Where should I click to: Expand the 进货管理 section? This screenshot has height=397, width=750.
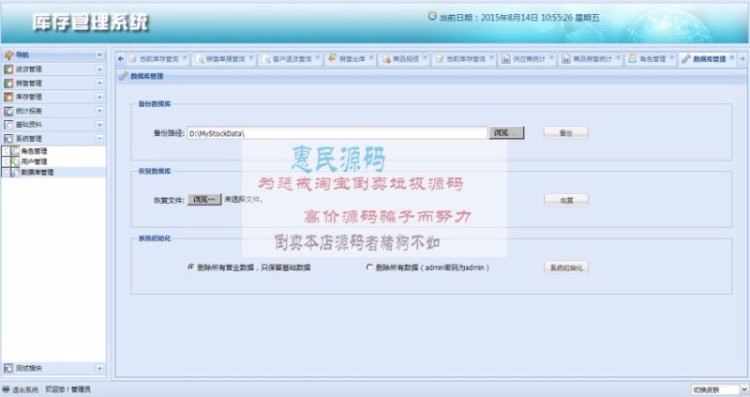[x=99, y=69]
